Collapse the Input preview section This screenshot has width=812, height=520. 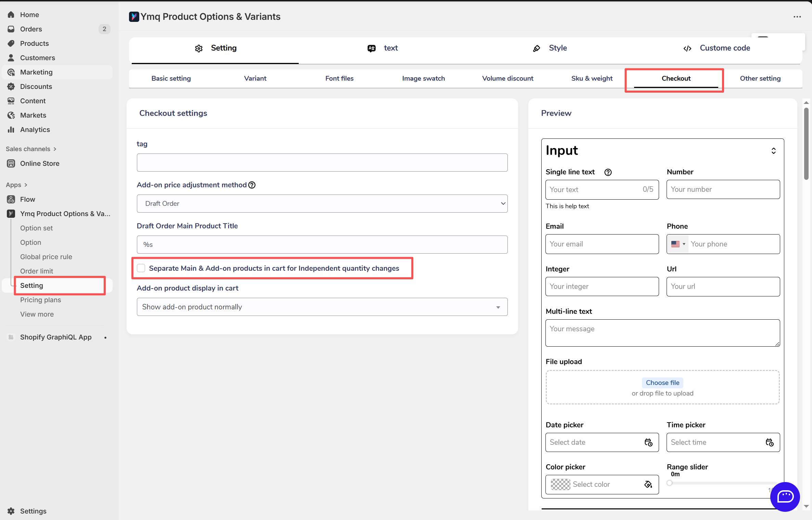click(773, 151)
